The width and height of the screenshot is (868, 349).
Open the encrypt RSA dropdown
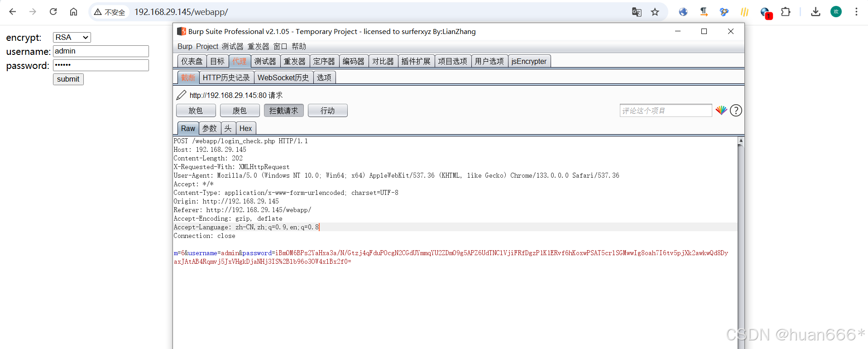tap(72, 37)
